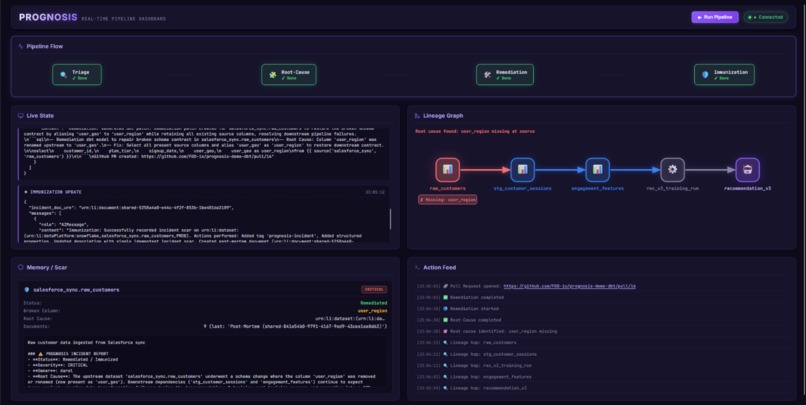Select the Remediation stage card
806x405 pixels.
coord(504,75)
